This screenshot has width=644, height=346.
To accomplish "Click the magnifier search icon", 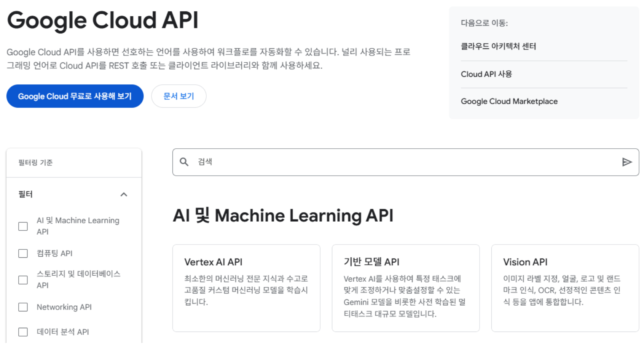I will pos(184,162).
